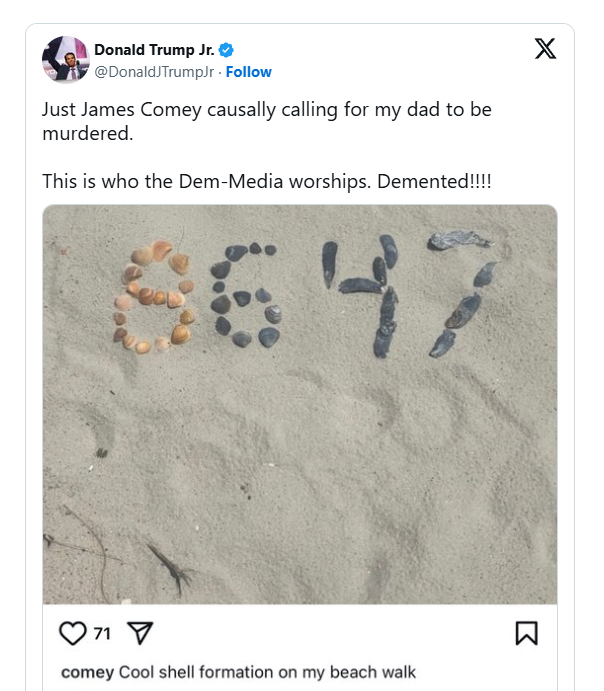Open the embedded beach sand photo

pos(300,450)
